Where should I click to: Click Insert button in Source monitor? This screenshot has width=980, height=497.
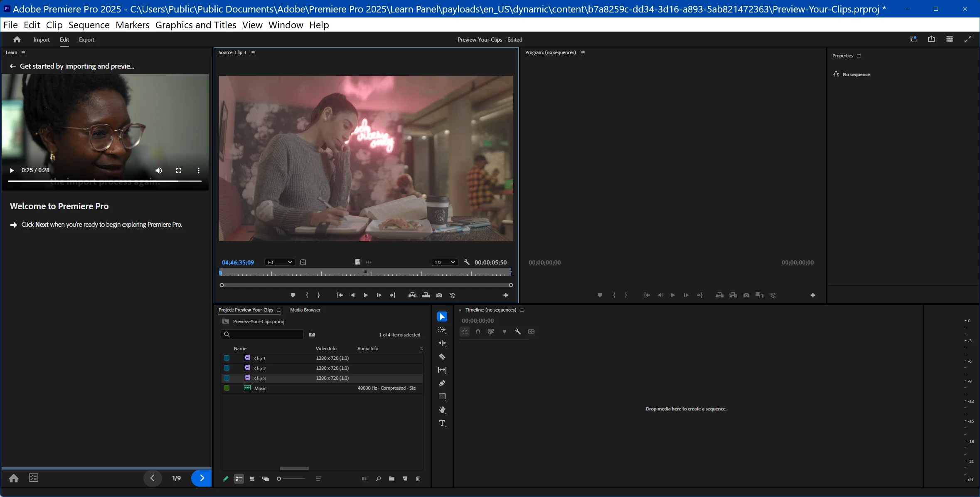click(x=412, y=295)
